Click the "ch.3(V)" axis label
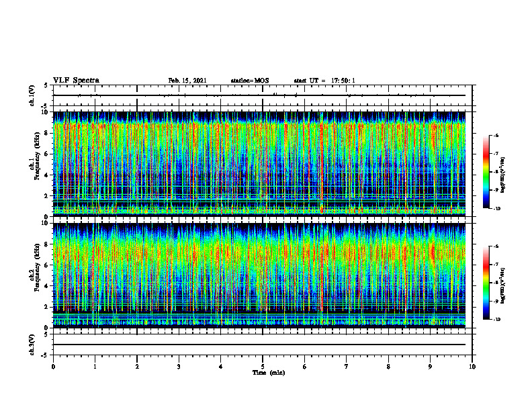This screenshot has height=411, width=532. [x=32, y=345]
